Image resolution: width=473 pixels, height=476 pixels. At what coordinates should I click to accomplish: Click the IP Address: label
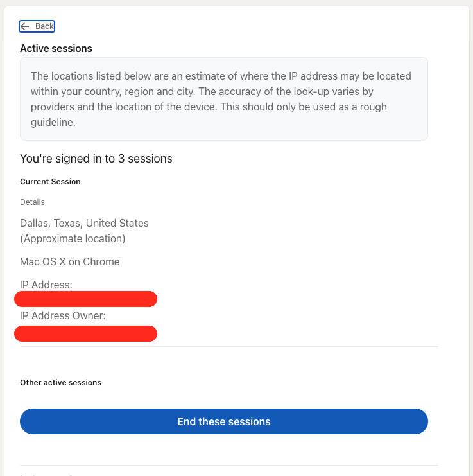point(46,285)
